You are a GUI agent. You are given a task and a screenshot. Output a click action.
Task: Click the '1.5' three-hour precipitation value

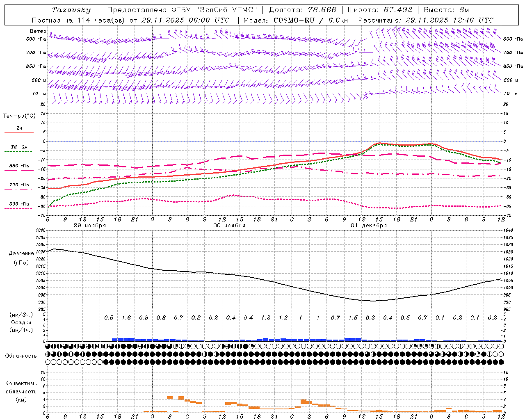(353, 318)
